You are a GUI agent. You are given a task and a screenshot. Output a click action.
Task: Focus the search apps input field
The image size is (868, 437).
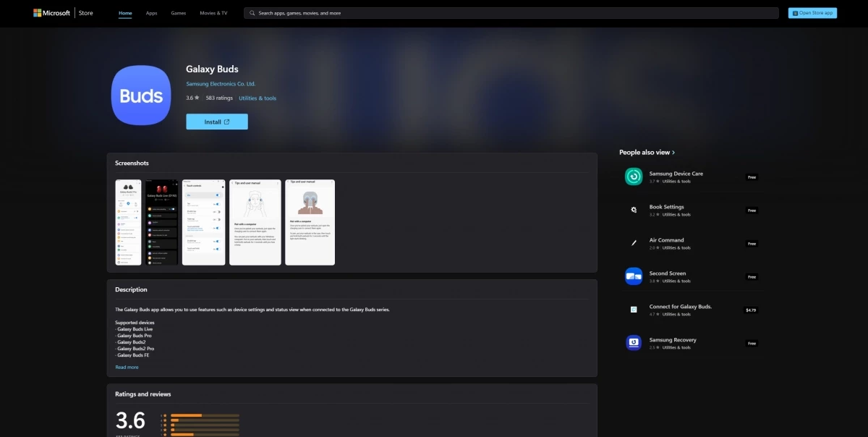point(511,13)
